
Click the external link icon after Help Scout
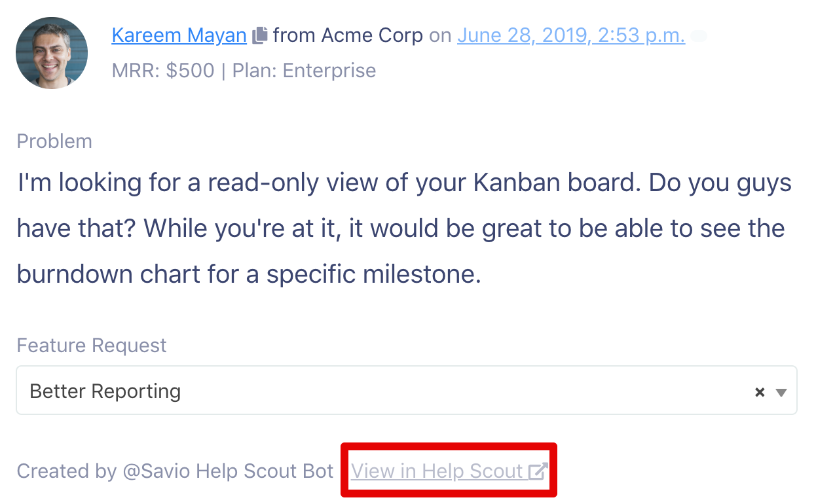click(538, 471)
